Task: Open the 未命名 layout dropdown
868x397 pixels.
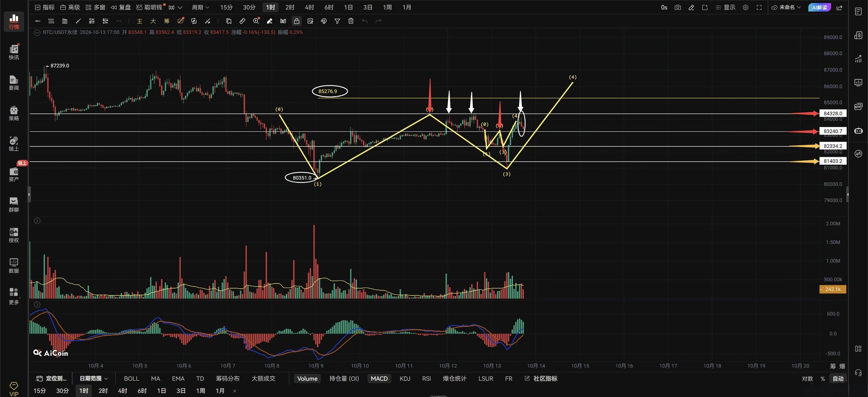Action: pyautogui.click(x=786, y=7)
